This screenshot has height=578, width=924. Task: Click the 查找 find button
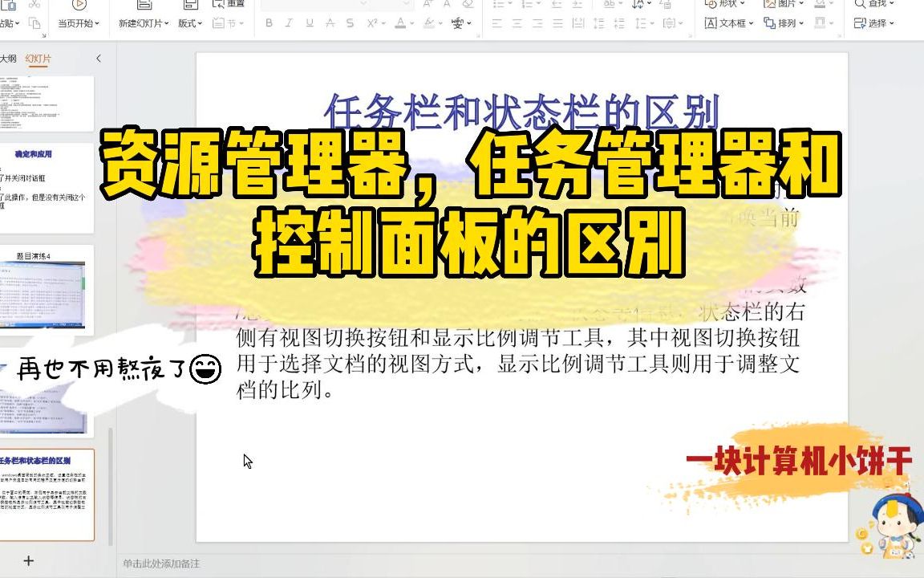(874, 3)
